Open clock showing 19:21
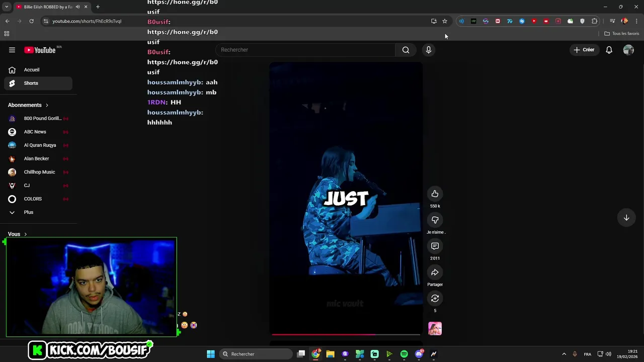 click(x=627, y=354)
